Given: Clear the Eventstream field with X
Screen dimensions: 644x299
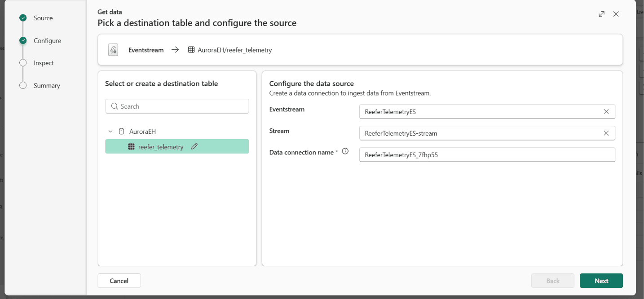Looking at the screenshot, I should pos(606,111).
